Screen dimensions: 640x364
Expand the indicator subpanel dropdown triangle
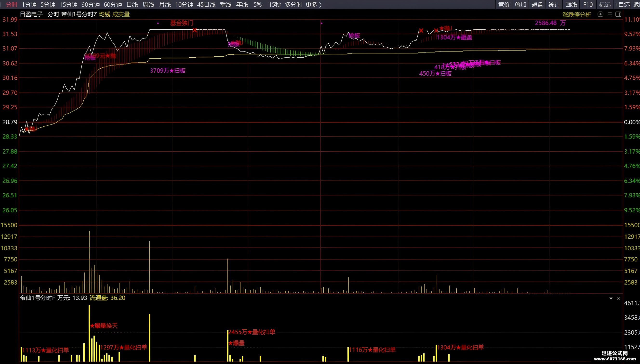611,299
